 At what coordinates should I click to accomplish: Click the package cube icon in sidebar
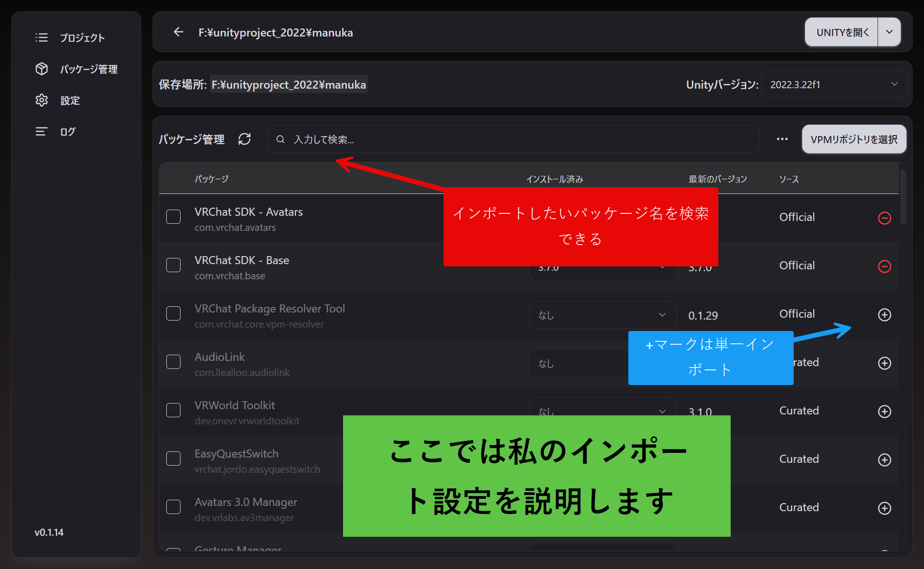coord(42,69)
